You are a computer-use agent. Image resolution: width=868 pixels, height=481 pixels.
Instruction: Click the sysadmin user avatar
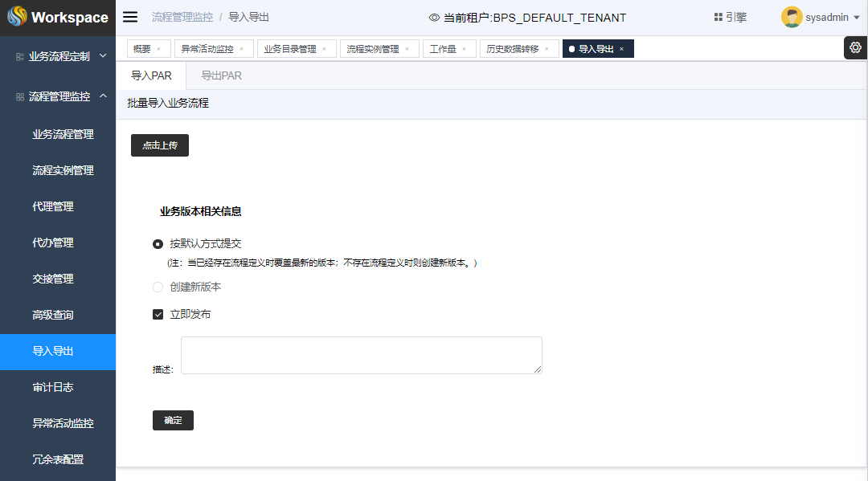pos(792,17)
